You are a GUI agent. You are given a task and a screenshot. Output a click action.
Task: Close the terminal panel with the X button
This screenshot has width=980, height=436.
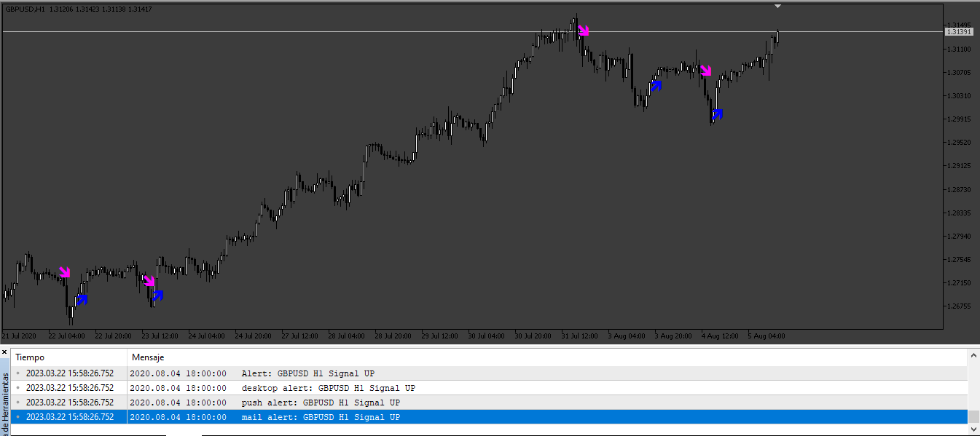click(4, 352)
